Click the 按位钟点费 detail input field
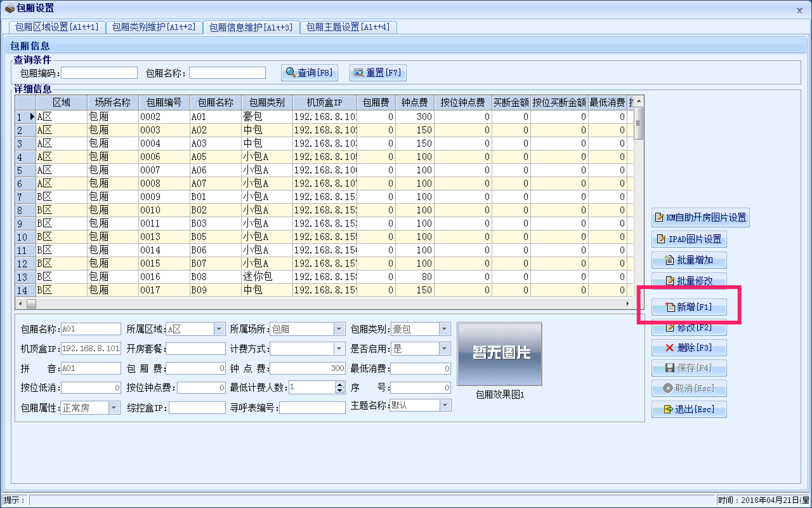Screen dimensions: 812x508 coord(201,388)
